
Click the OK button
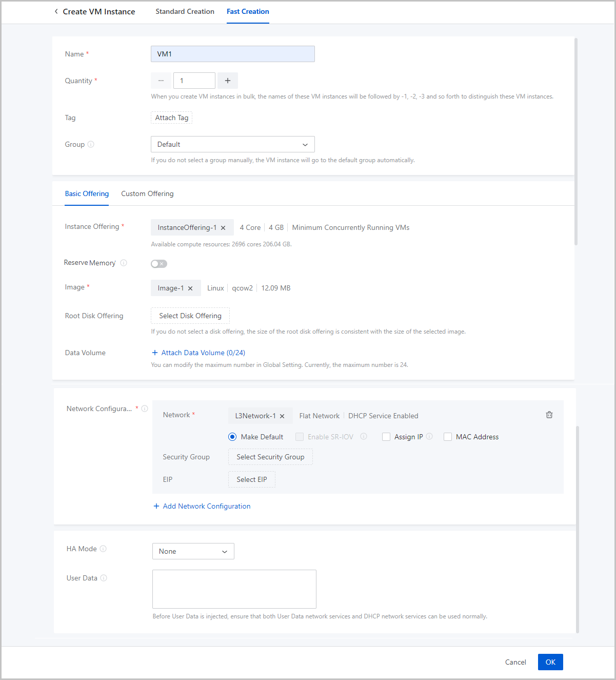click(550, 662)
